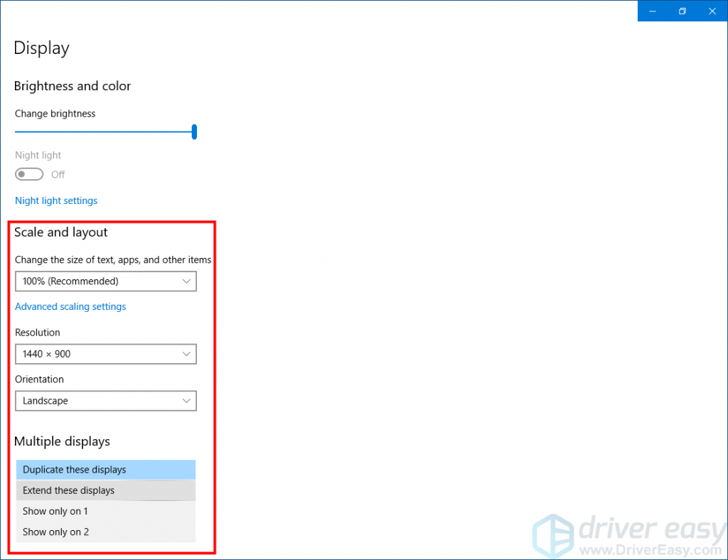Select Show only on 1 option
Screen dimensions: 728x560
pos(105,511)
